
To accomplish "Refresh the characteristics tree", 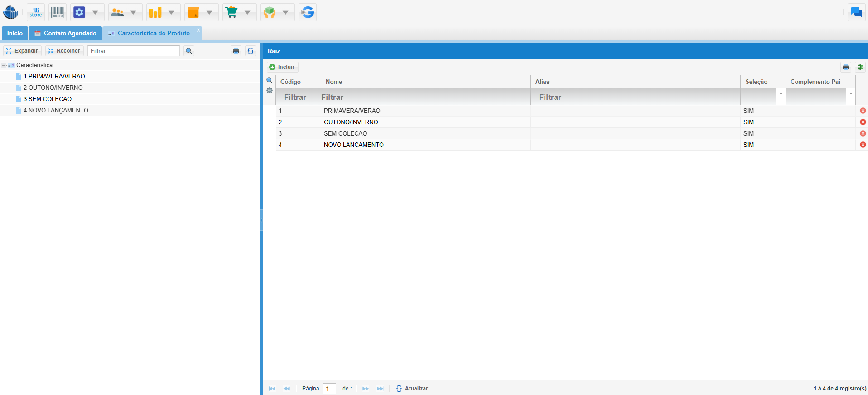I will [x=251, y=51].
